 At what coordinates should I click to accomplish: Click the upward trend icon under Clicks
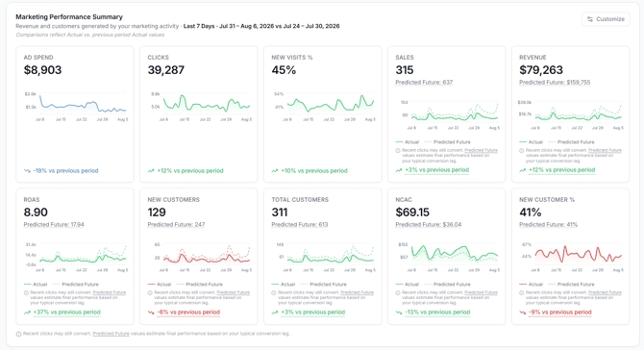coord(151,171)
